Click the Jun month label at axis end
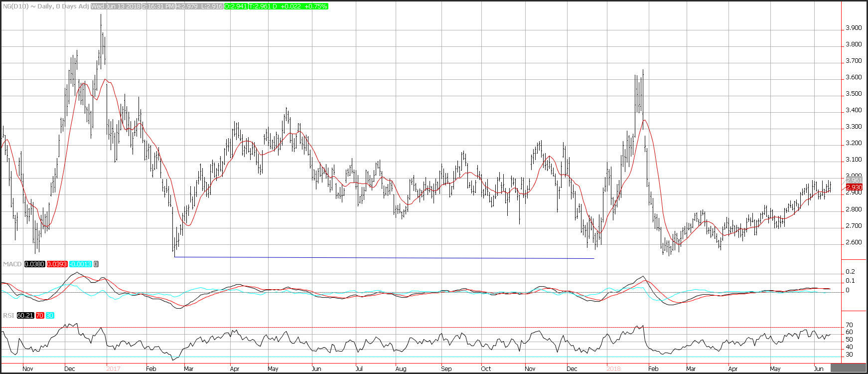This screenshot has width=868, height=374. point(819,369)
